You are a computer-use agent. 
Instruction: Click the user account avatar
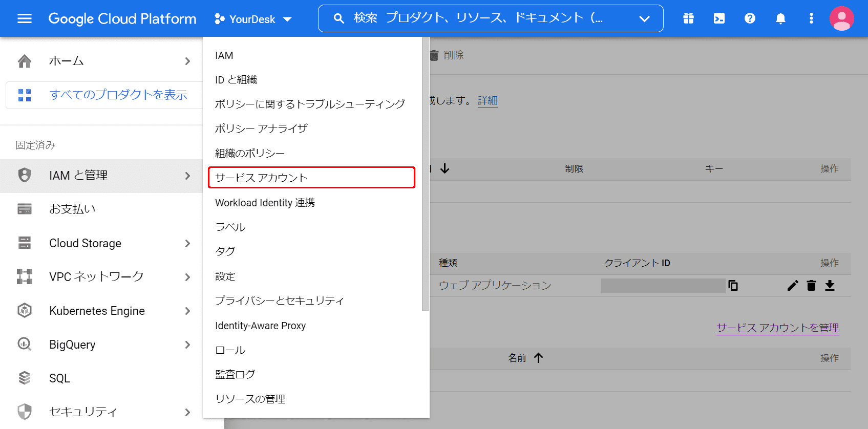[x=841, y=18]
